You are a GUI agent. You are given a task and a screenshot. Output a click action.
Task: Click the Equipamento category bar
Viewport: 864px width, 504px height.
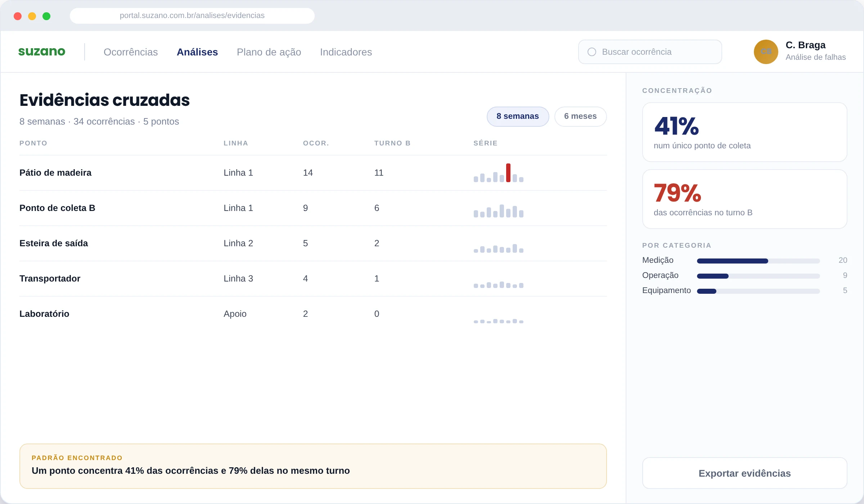point(758,291)
